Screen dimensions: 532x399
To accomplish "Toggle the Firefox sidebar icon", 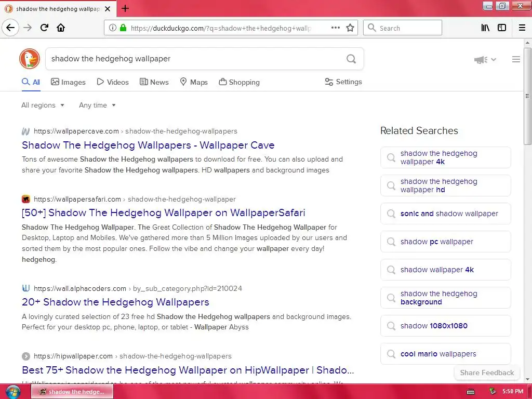I will (502, 28).
